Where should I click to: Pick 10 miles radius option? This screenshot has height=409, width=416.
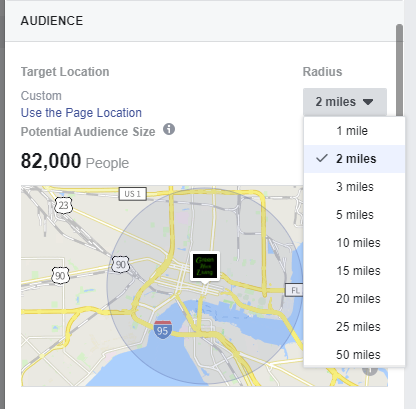354,243
